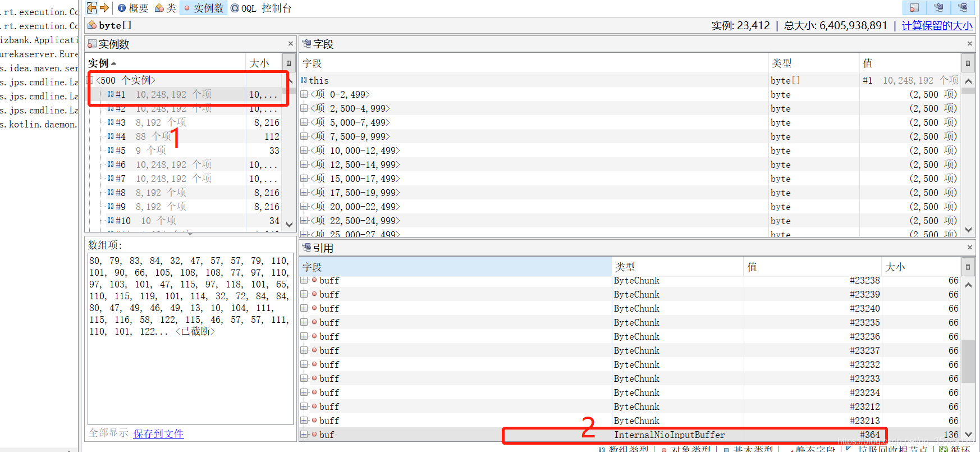This screenshot has height=452, width=980.
Task: Select the <项 15,000-17,499> field row
Action: click(630, 179)
